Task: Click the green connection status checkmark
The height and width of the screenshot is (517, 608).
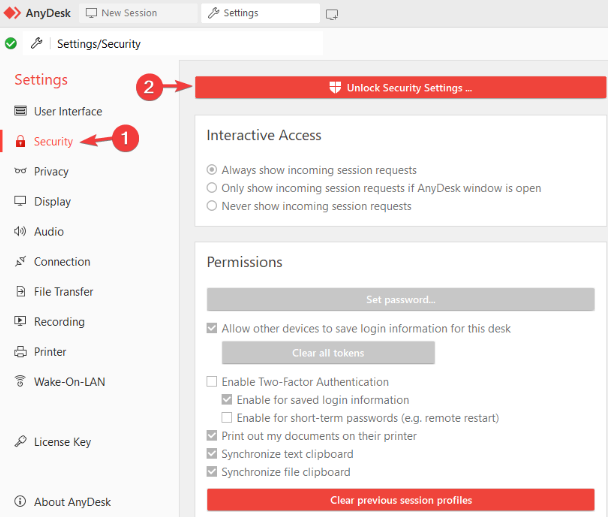Action: (x=11, y=43)
